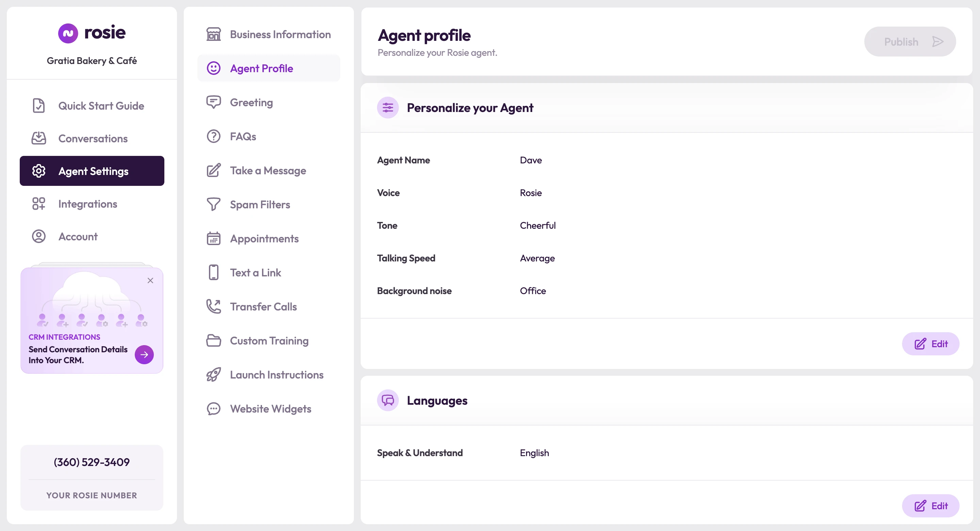Open the Business Information storefront icon

coord(213,34)
